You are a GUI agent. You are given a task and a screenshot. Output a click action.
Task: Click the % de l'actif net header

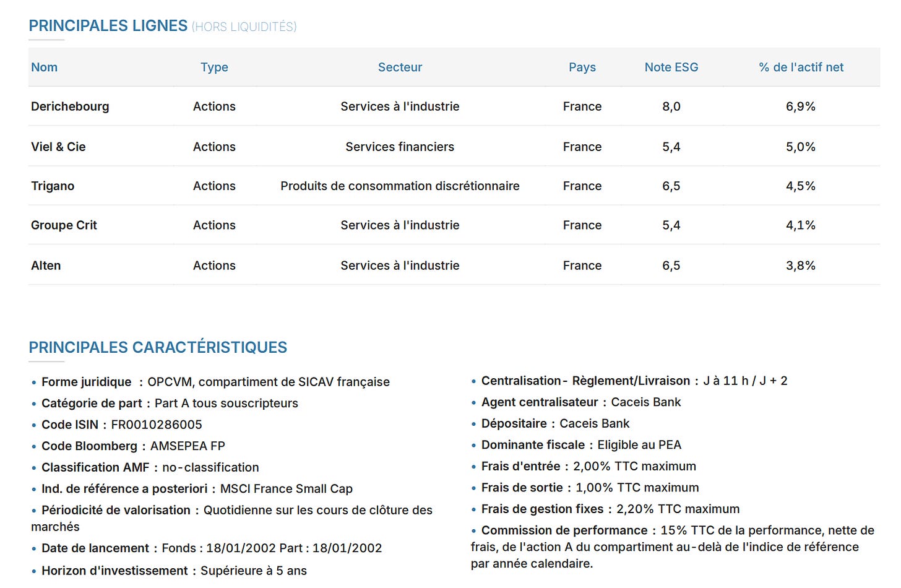pyautogui.click(x=801, y=67)
